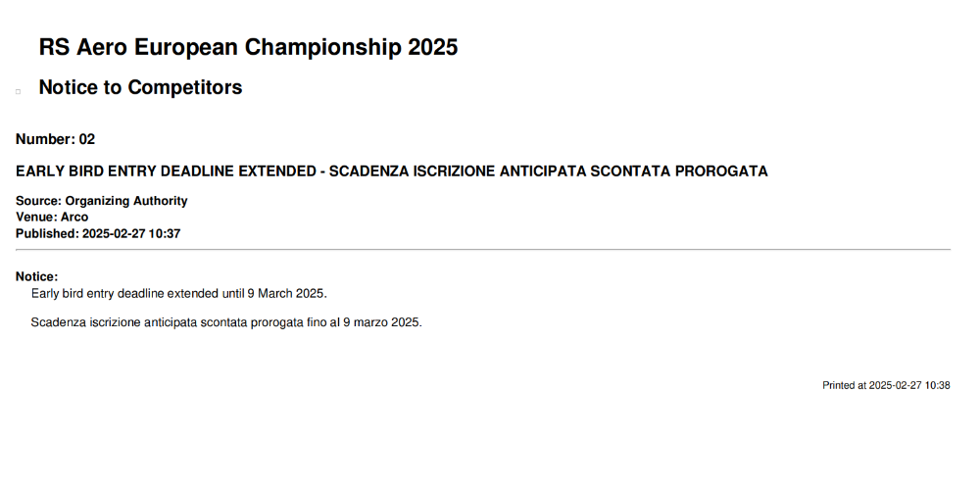Image resolution: width=980 pixels, height=487 pixels.
Task: Click the word PROROGATA in the bold headline
Action: tap(721, 171)
